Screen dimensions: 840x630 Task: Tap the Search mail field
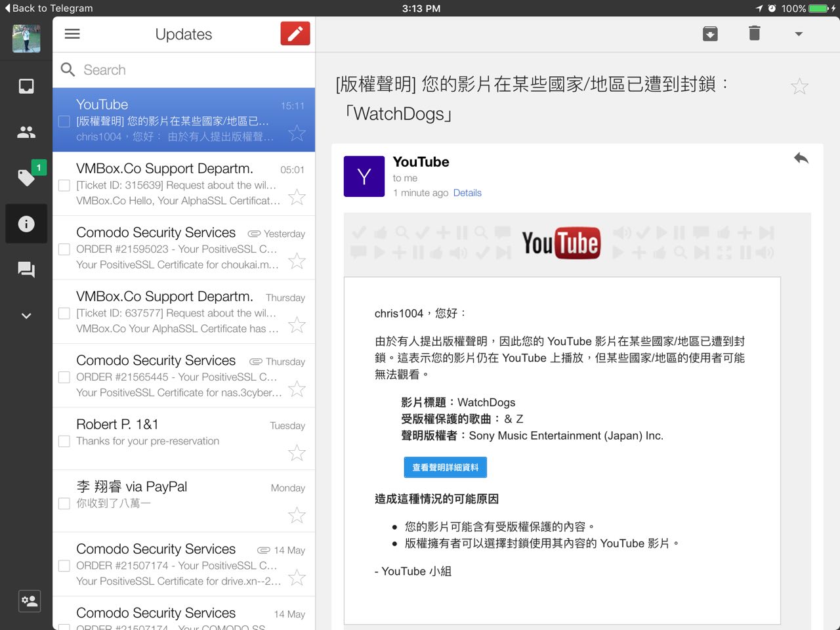coord(190,70)
